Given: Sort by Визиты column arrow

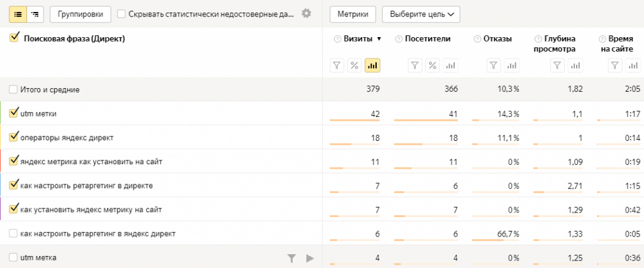Looking at the screenshot, I should click(379, 39).
